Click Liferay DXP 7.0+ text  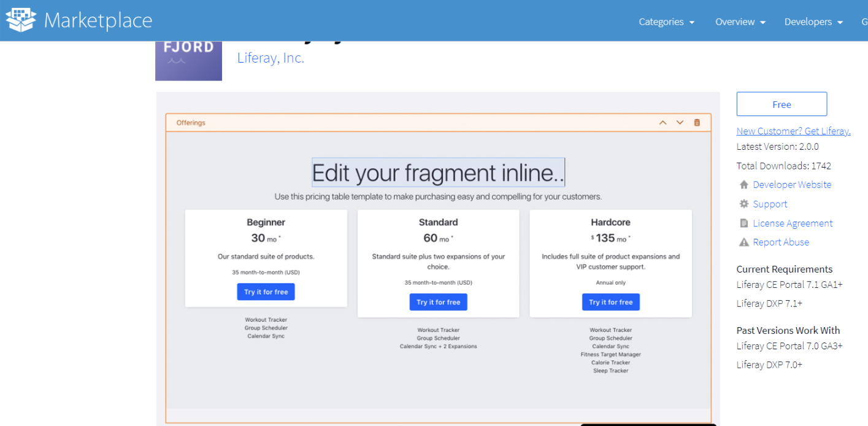click(769, 365)
